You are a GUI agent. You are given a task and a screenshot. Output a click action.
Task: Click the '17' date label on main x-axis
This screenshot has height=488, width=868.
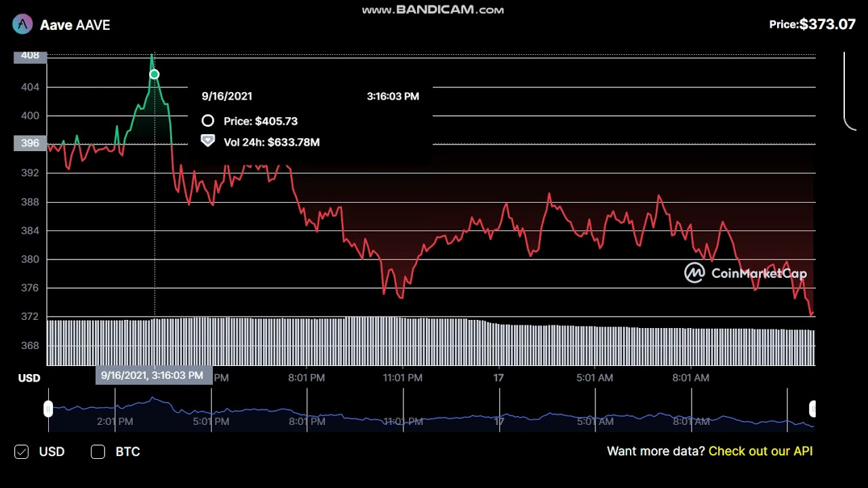(499, 378)
